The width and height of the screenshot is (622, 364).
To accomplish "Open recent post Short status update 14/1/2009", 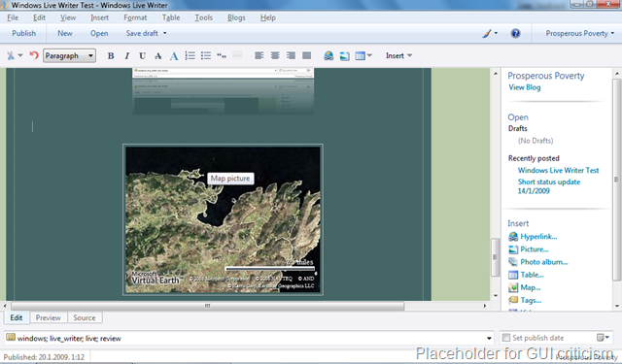I will 549,186.
